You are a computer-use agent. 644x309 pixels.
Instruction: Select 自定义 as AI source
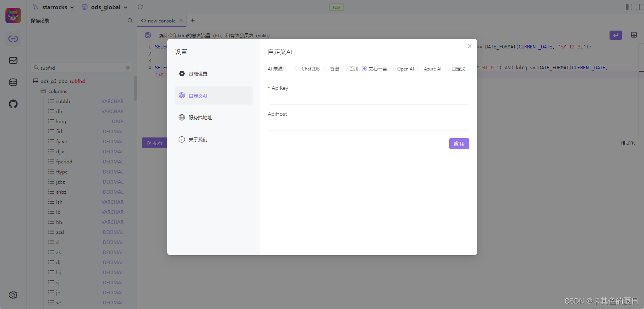[x=447, y=69]
